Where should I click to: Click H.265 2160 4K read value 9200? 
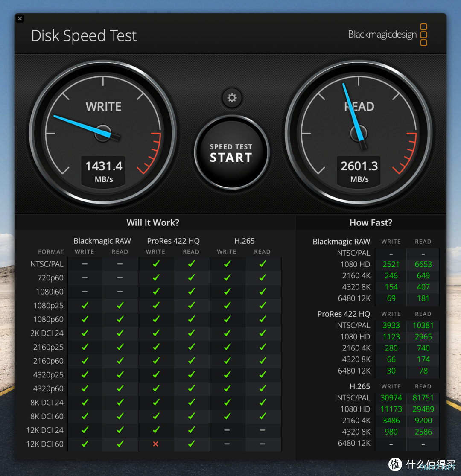pyautogui.click(x=423, y=421)
